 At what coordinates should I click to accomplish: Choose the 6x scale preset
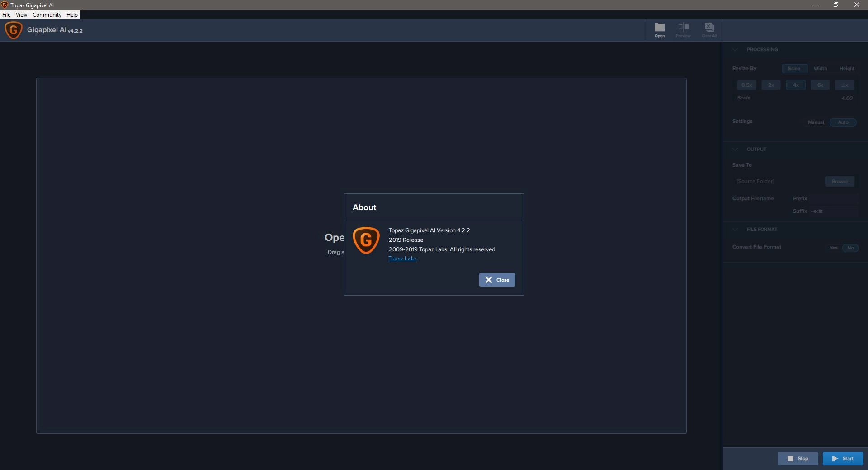820,85
